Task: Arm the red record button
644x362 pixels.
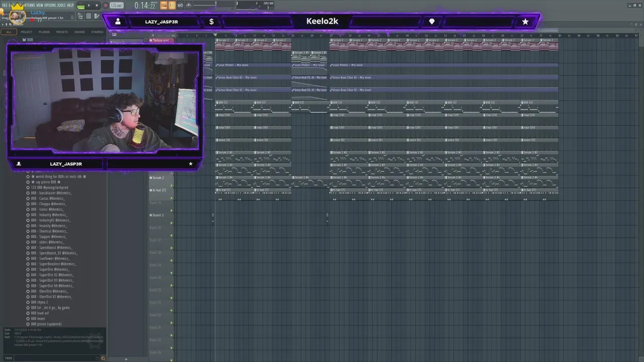Action: (106, 5)
